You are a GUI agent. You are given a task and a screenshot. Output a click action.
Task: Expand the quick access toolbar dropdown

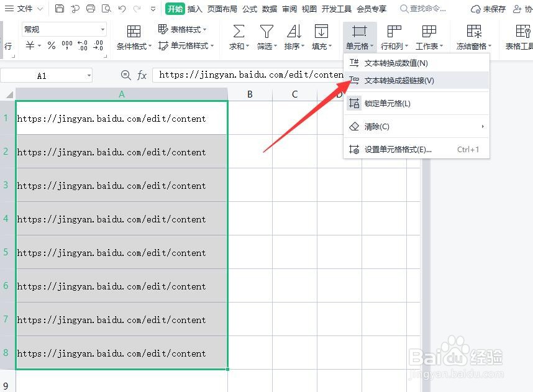pyautogui.click(x=153, y=9)
